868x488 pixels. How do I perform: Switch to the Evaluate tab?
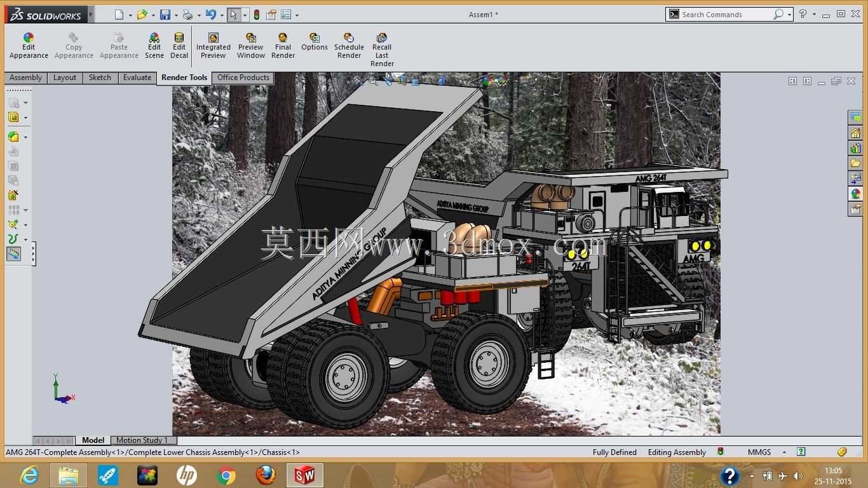click(137, 78)
